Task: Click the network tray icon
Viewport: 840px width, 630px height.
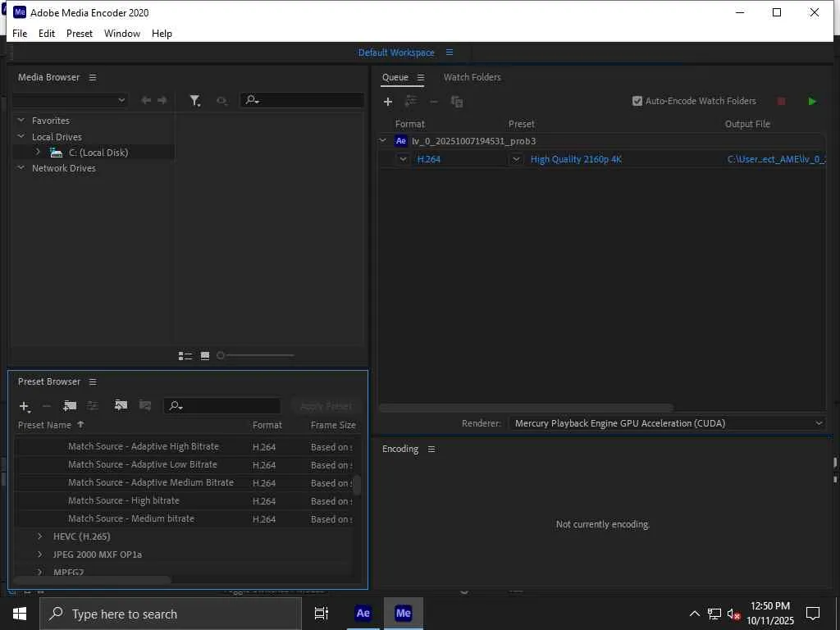Action: click(714, 614)
